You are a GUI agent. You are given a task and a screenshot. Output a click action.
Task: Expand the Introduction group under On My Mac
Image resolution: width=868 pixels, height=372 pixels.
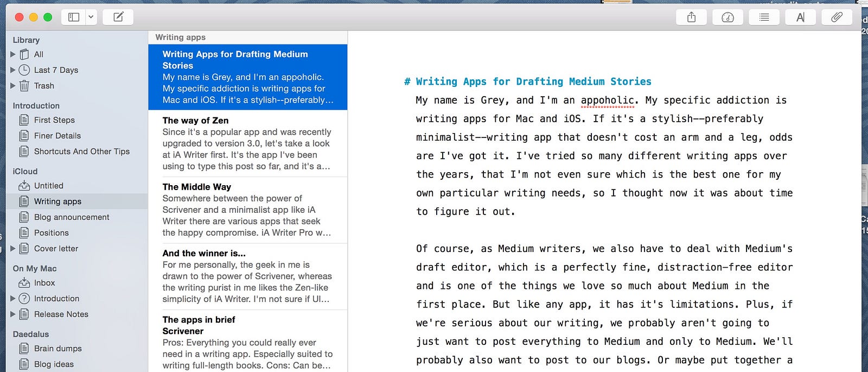tap(13, 299)
